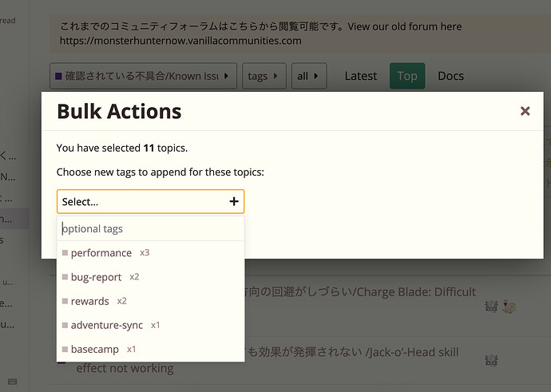Switch to the Docs tab
This screenshot has width=551, height=392.
coord(450,76)
